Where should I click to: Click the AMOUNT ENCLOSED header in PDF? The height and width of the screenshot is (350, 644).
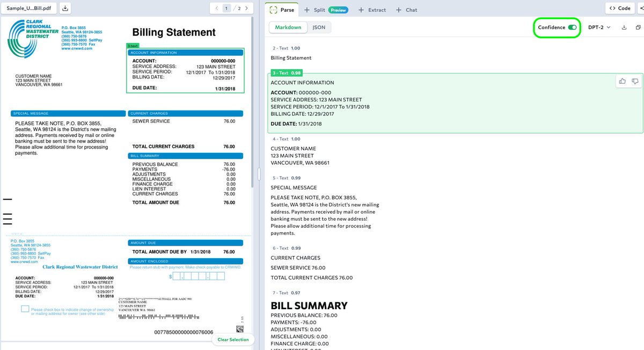coord(186,261)
